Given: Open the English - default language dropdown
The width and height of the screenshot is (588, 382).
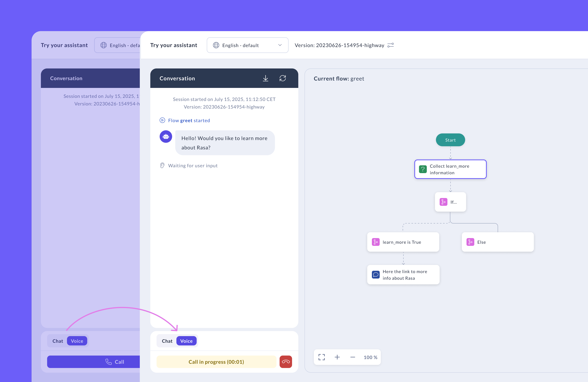Looking at the screenshot, I should tap(247, 45).
